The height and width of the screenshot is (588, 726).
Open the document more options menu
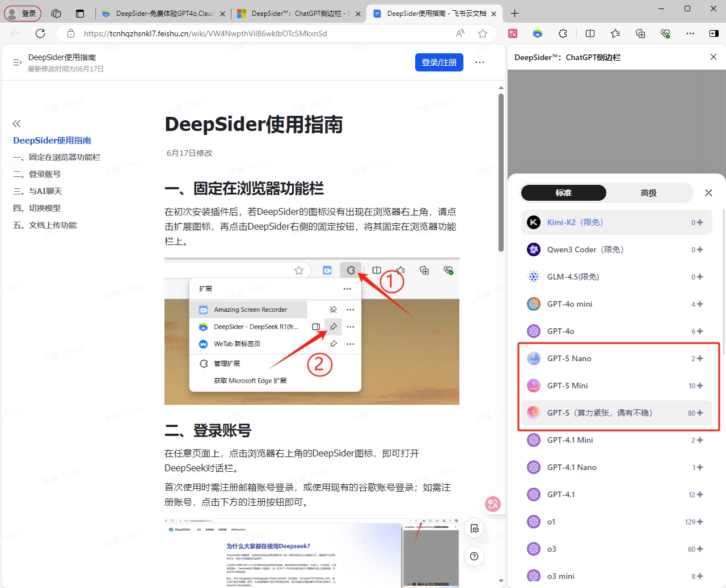click(480, 62)
